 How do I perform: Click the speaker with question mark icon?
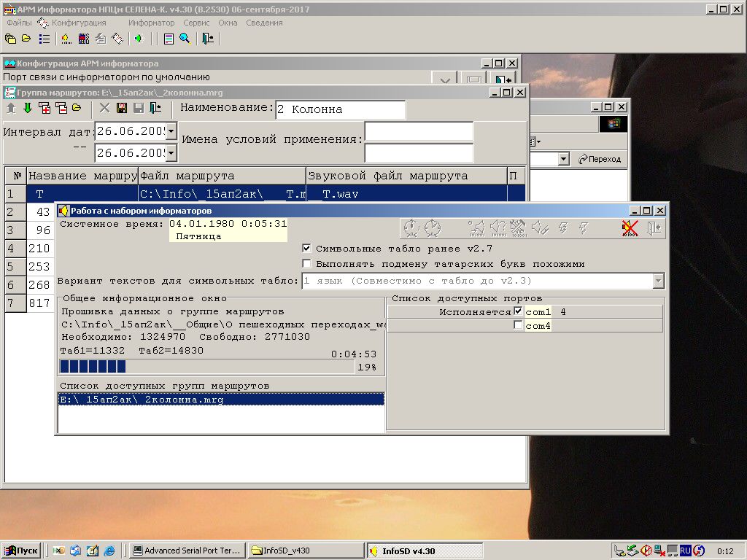[498, 228]
